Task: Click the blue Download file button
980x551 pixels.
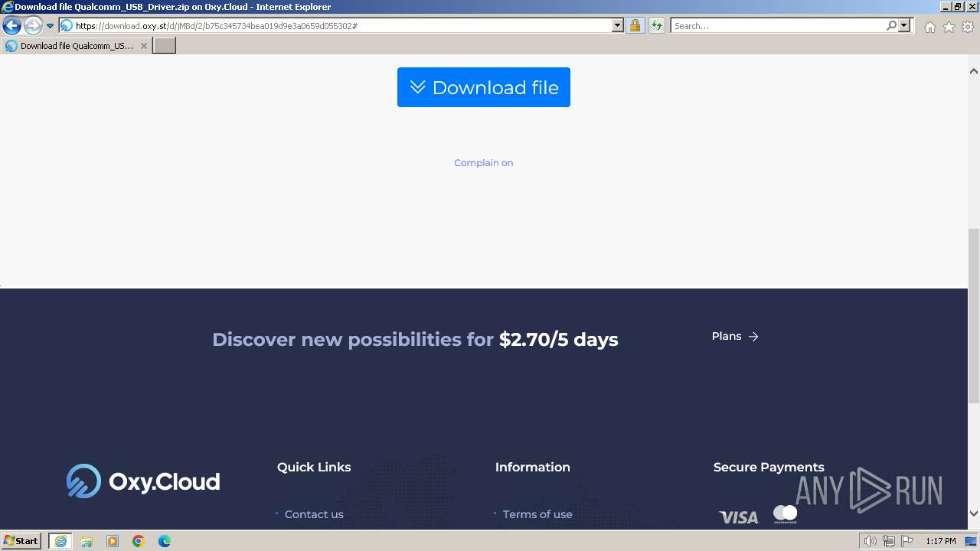Action: pyautogui.click(x=484, y=87)
